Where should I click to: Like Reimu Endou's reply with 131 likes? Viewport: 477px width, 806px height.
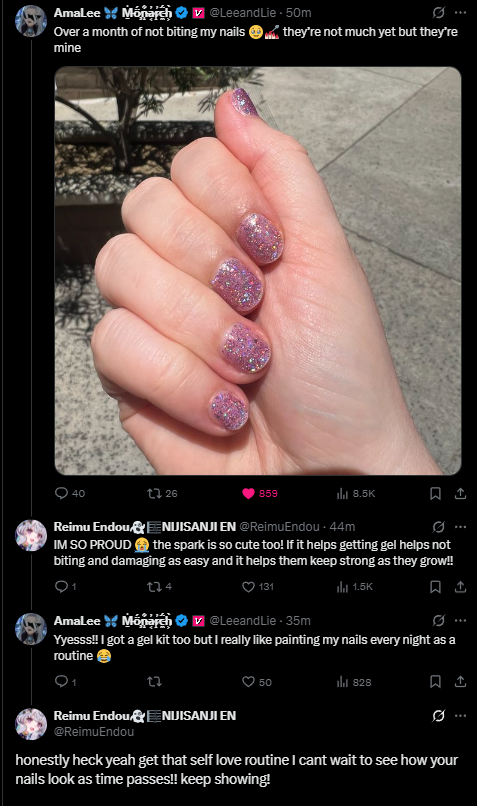[x=258, y=587]
